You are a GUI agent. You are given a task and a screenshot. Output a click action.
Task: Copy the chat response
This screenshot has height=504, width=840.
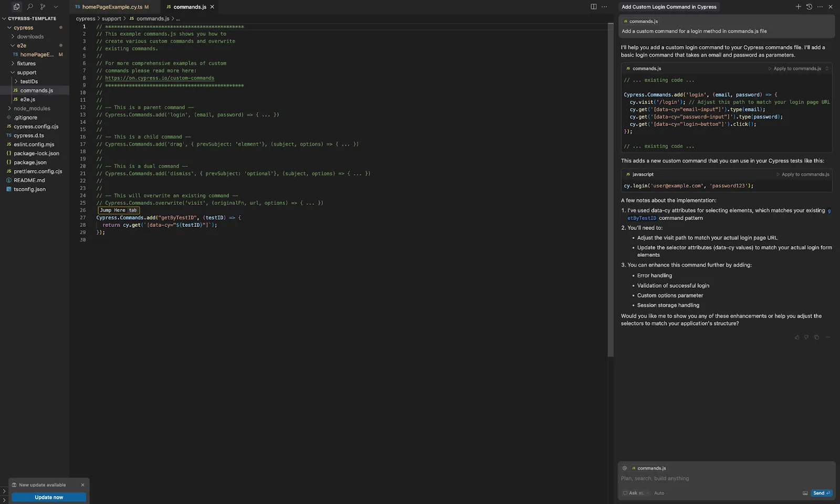pyautogui.click(x=816, y=337)
